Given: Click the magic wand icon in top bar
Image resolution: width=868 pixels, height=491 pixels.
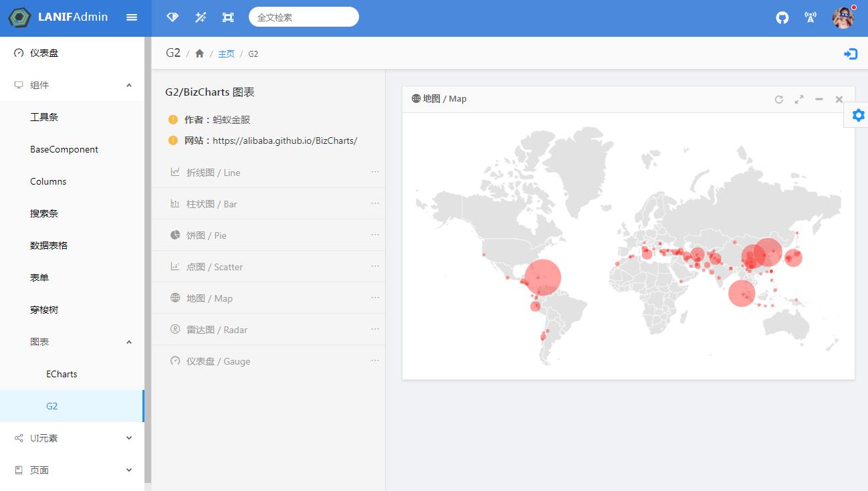Looking at the screenshot, I should pyautogui.click(x=201, y=17).
